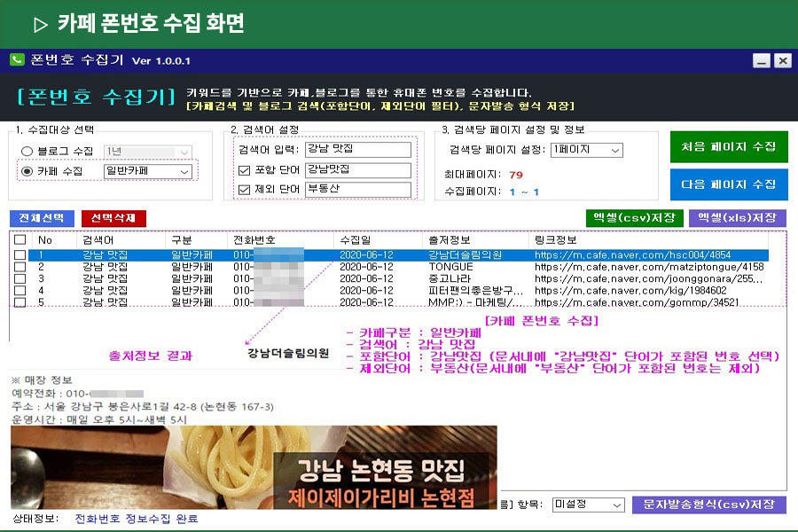The width and height of the screenshot is (798, 532).
Task: Click the 출처정보 column header
Action: pos(450,240)
